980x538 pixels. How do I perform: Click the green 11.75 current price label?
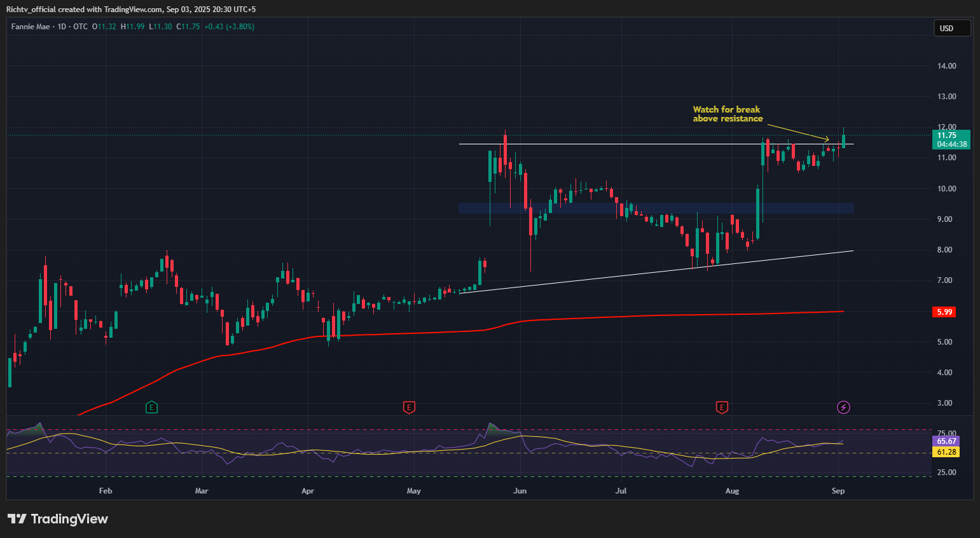(x=950, y=135)
